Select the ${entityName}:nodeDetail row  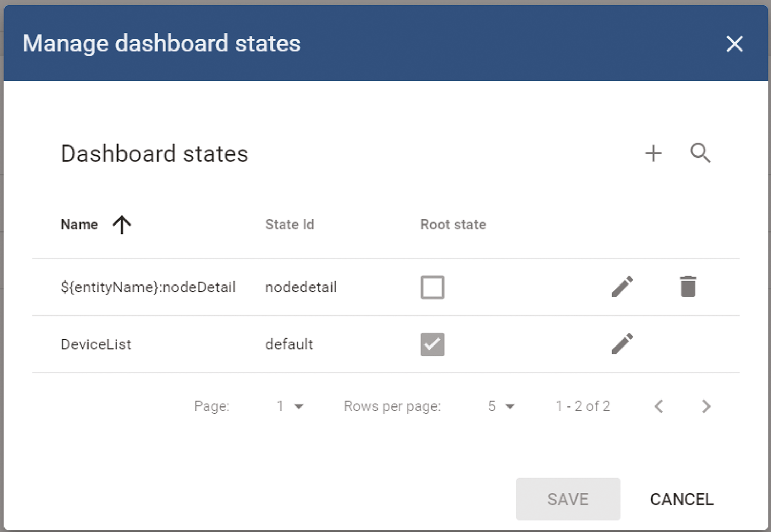pyautogui.click(x=385, y=287)
